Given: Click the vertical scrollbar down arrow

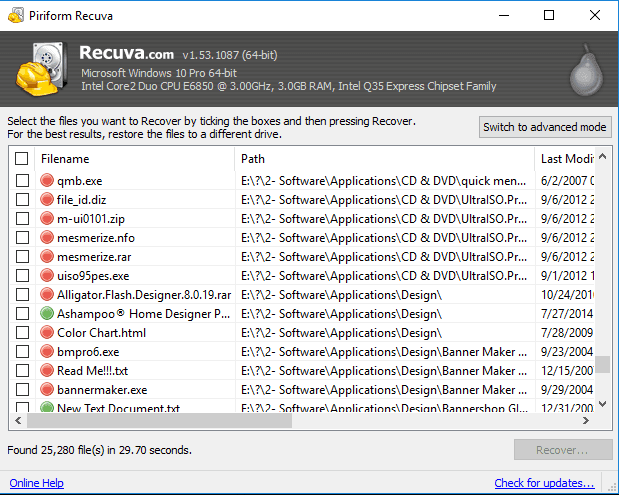Looking at the screenshot, I should tap(603, 405).
